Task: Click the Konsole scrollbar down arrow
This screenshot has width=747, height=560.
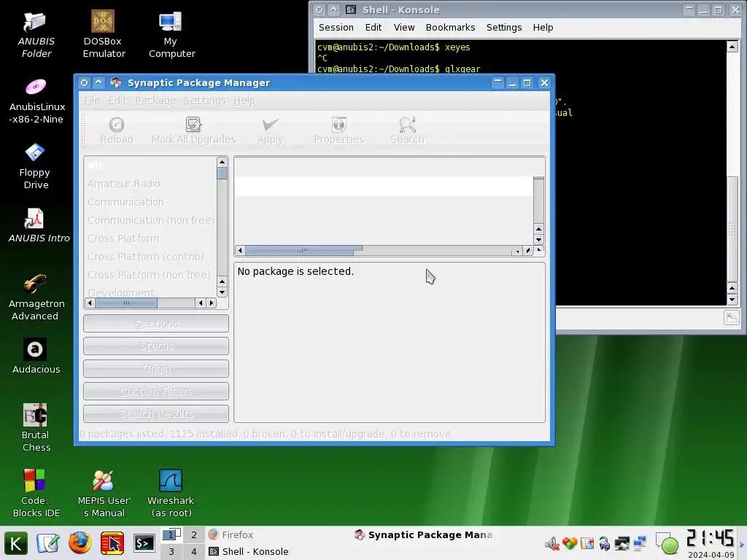Action: (732, 300)
